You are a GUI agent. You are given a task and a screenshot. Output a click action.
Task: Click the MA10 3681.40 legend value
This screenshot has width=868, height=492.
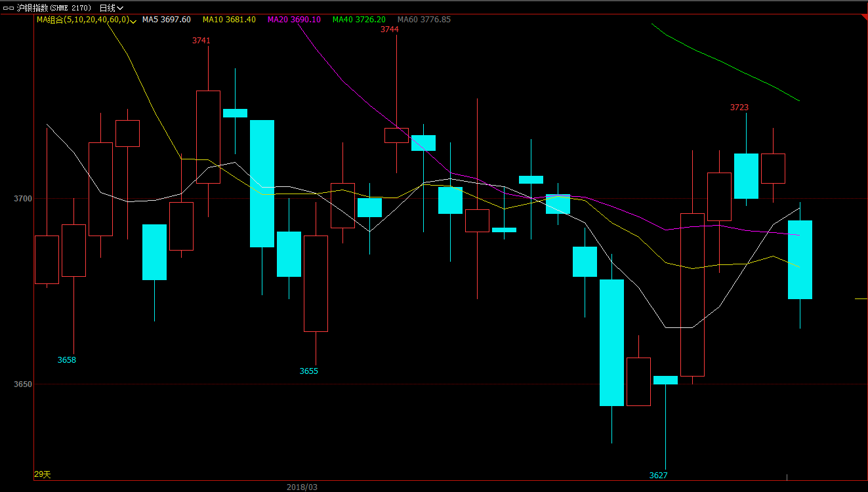point(229,20)
